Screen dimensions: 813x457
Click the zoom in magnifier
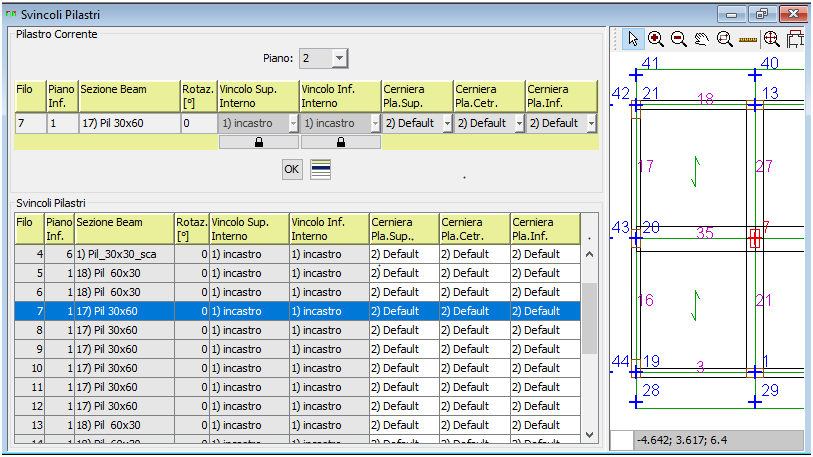(x=656, y=39)
